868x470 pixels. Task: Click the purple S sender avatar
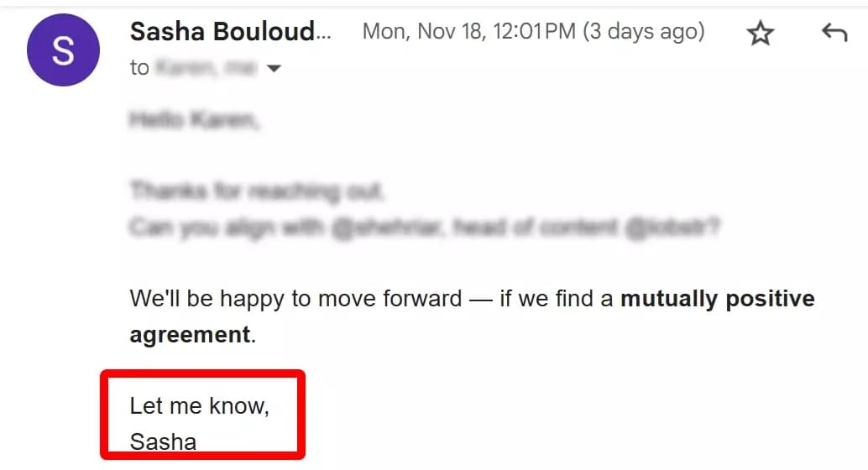coord(64,51)
